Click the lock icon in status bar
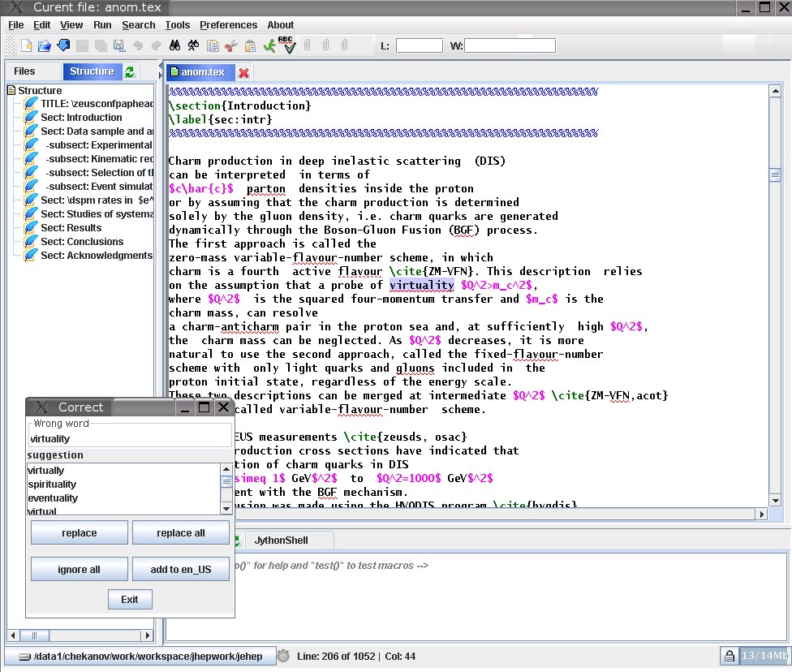 729,656
